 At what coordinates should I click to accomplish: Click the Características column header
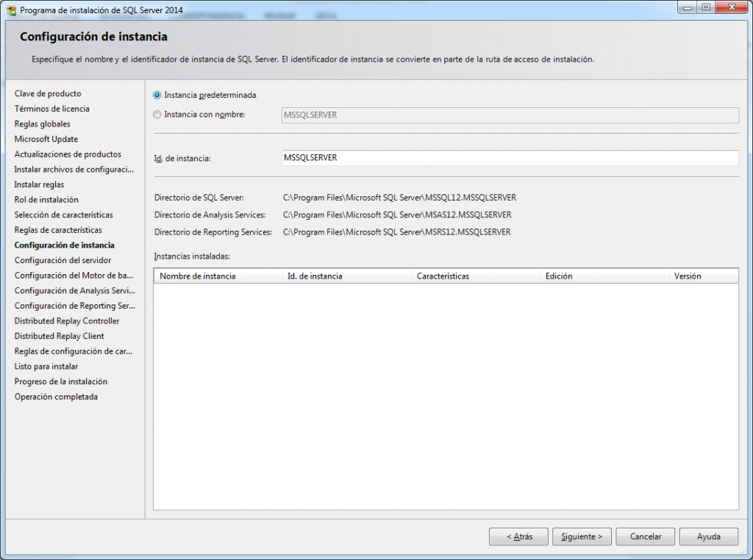pyautogui.click(x=476, y=276)
